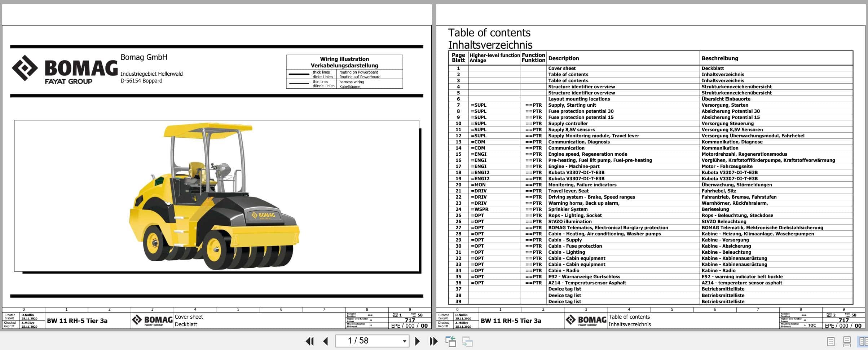Jump to the last page
The width and height of the screenshot is (868, 350).
pyautogui.click(x=433, y=341)
